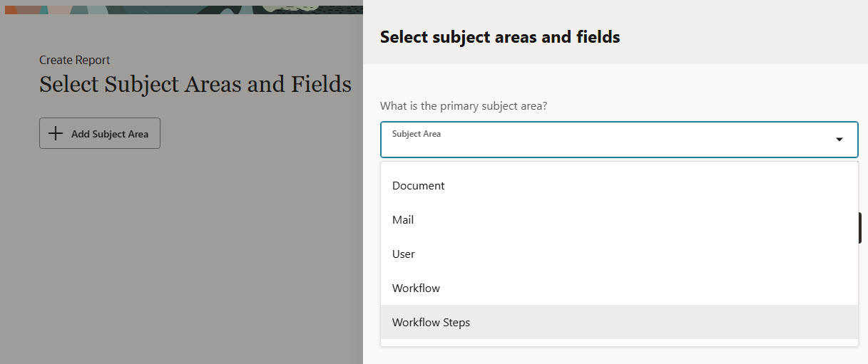This screenshot has width=868, height=364.
Task: Select the Workflow subject area option
Action: (x=416, y=288)
